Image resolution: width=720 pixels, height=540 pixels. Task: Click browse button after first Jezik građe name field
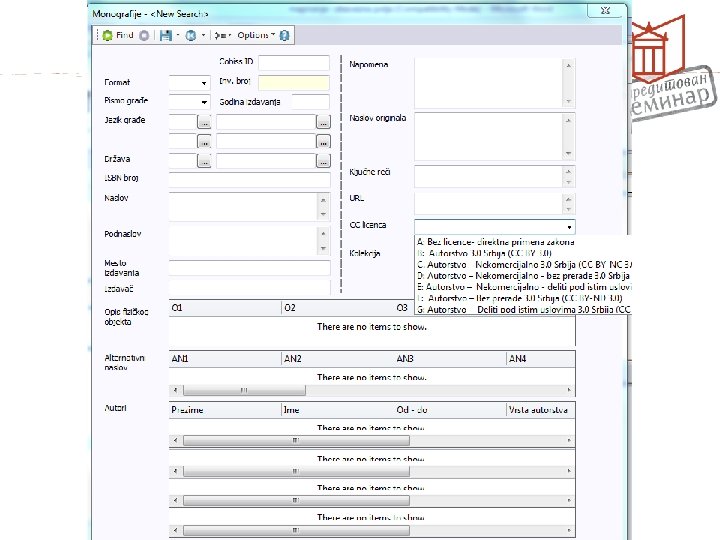tap(323, 122)
